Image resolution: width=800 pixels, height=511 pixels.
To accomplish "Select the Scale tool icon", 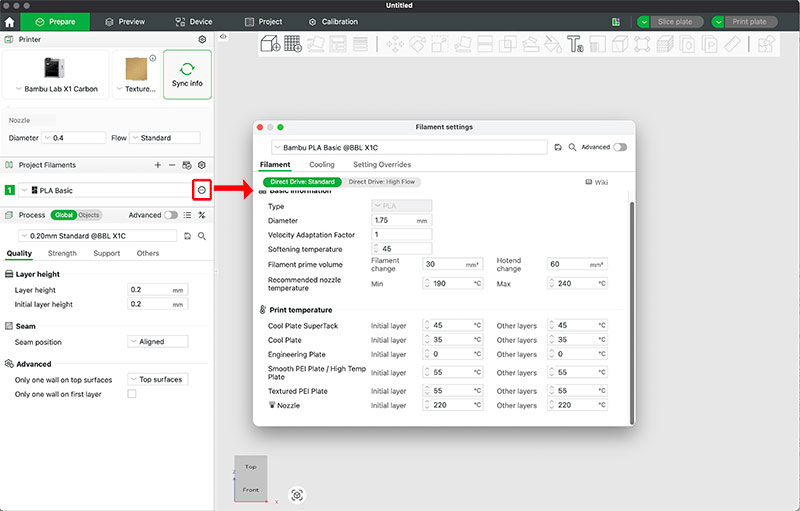I will (x=440, y=44).
